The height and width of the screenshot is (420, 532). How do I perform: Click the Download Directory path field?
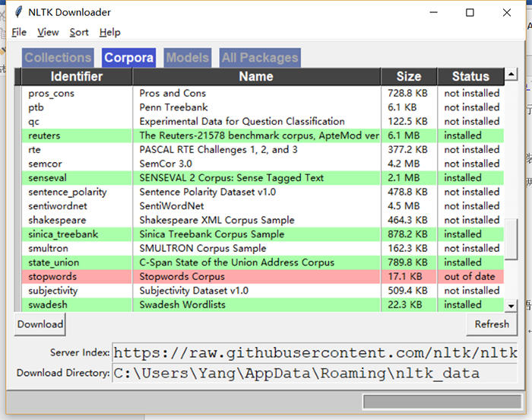pos(315,373)
